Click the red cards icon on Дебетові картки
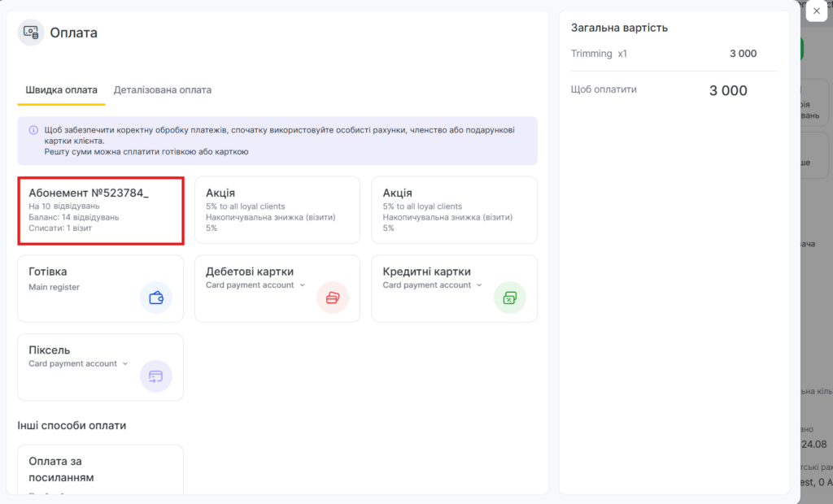Screen dimensions: 833x504 point(332,298)
